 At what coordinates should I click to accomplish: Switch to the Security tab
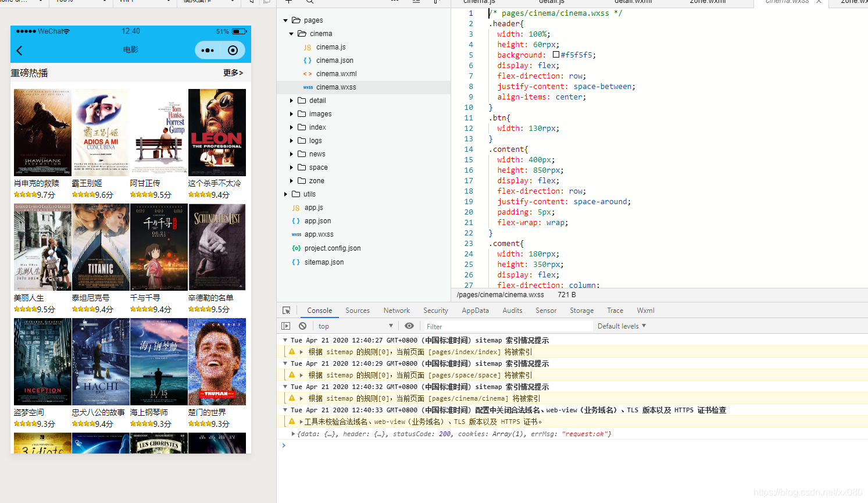pyautogui.click(x=435, y=311)
